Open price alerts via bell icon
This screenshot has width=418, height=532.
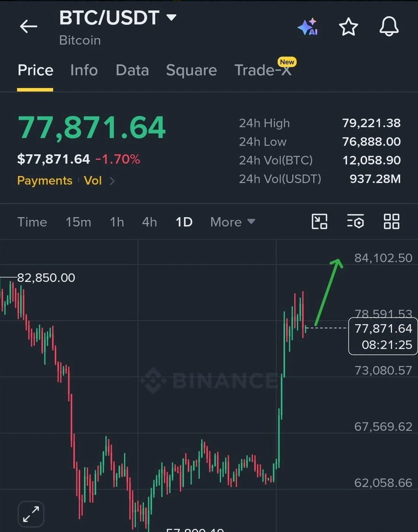pyautogui.click(x=389, y=27)
